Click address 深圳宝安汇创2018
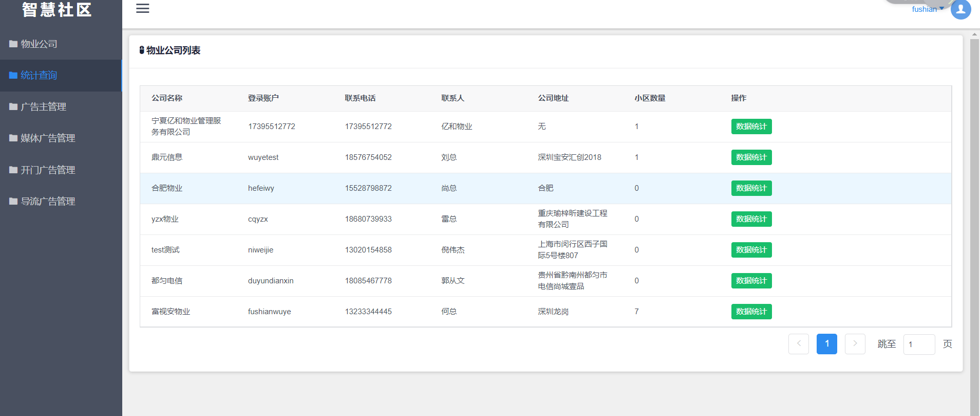 coord(570,157)
